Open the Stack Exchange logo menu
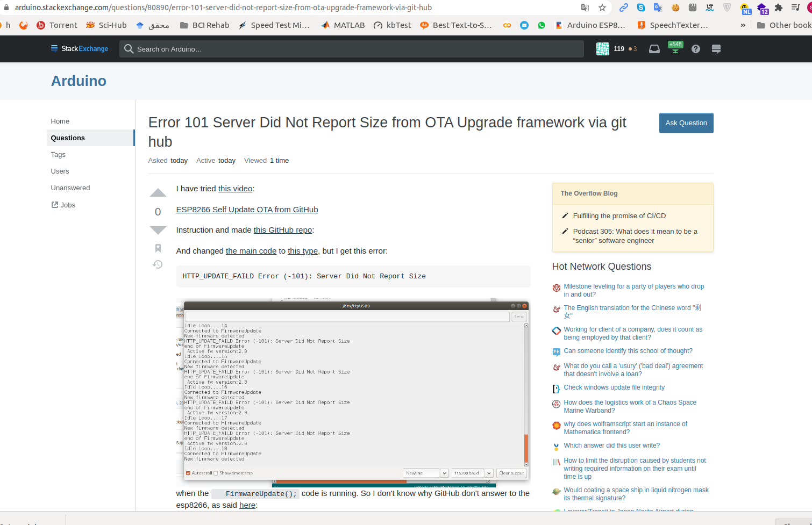This screenshot has width=812, height=525. click(80, 48)
